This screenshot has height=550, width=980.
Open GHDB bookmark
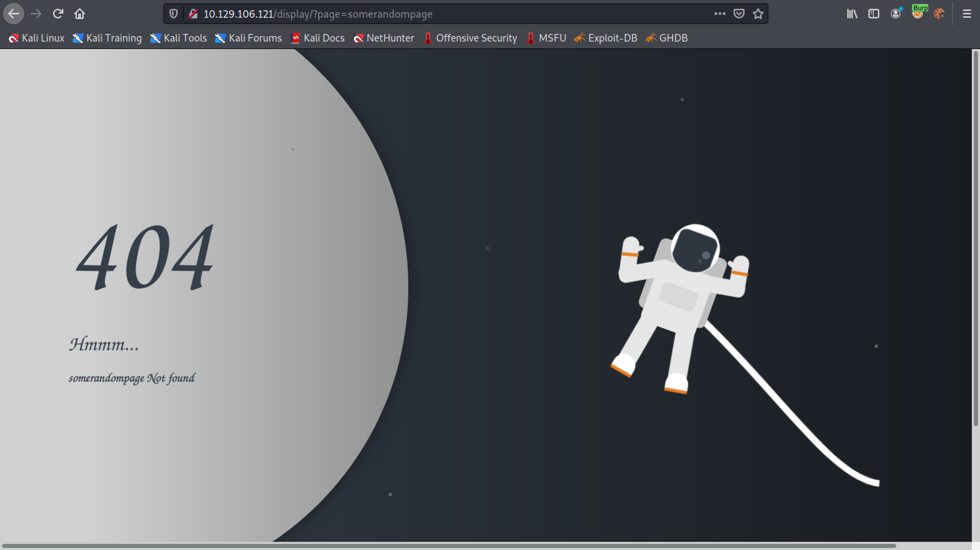click(667, 38)
